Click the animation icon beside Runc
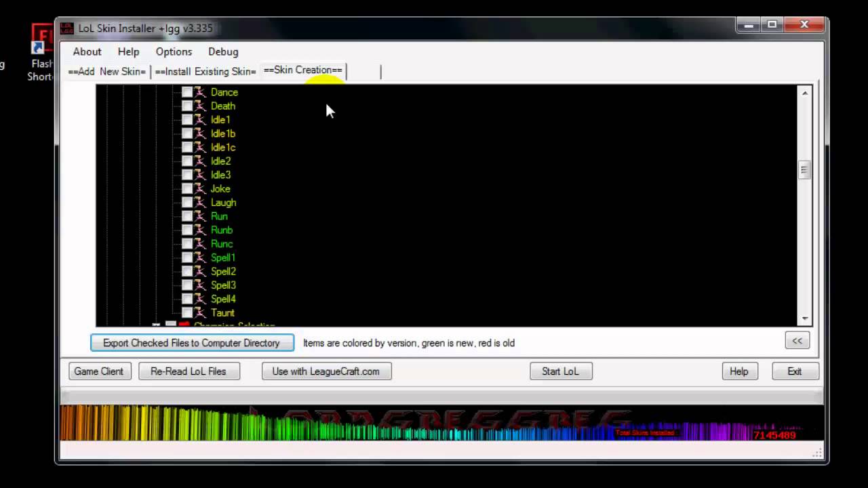868x488 pixels. [x=200, y=244]
